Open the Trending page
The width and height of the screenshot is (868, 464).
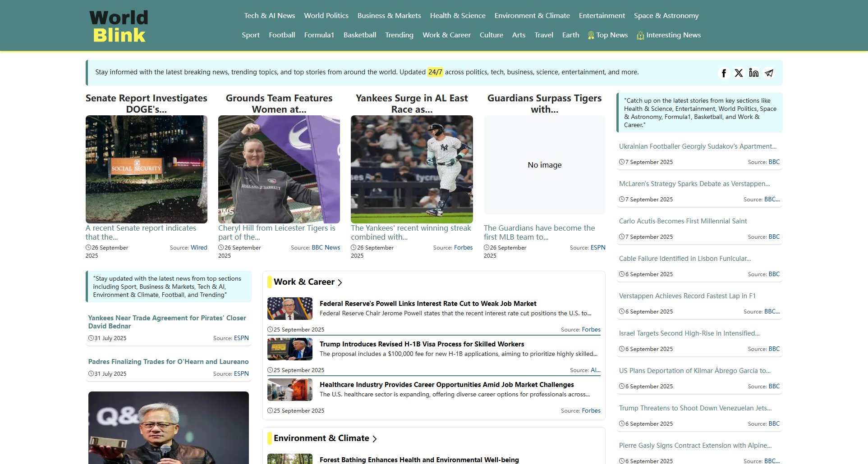[399, 35]
